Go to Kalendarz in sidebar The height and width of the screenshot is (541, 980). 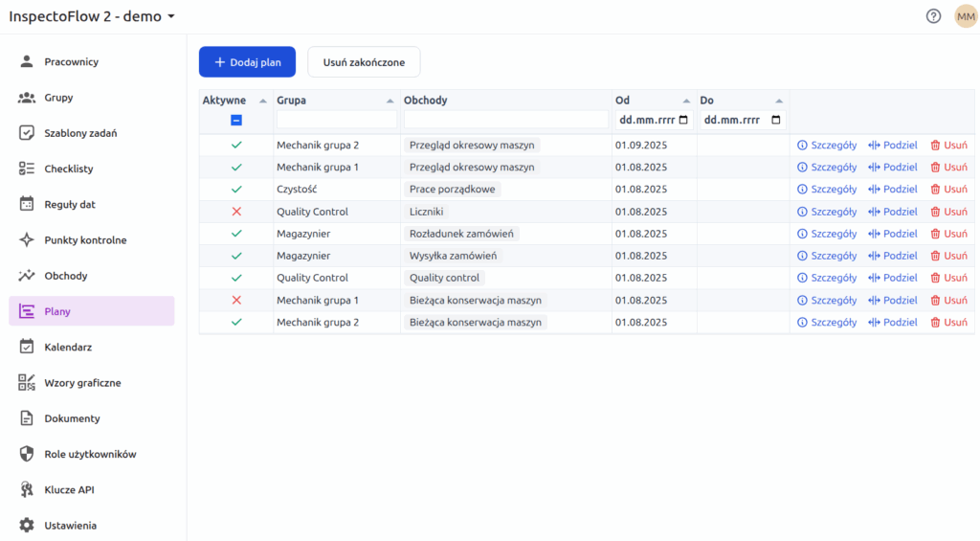[68, 348]
